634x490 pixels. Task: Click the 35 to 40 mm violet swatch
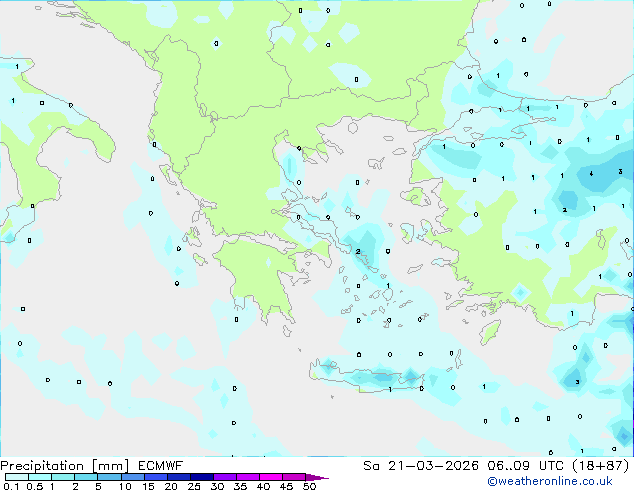pos(248,477)
